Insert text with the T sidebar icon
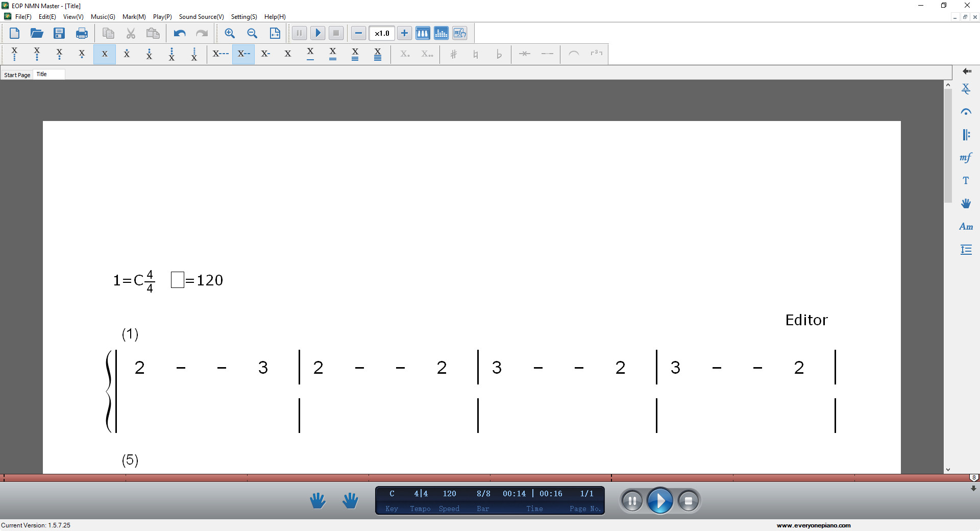This screenshot has width=980, height=531. tap(966, 180)
